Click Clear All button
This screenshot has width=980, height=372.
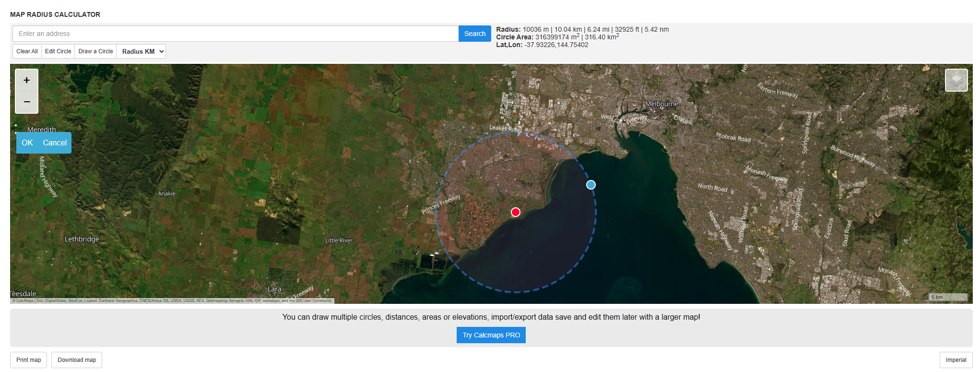tap(27, 51)
